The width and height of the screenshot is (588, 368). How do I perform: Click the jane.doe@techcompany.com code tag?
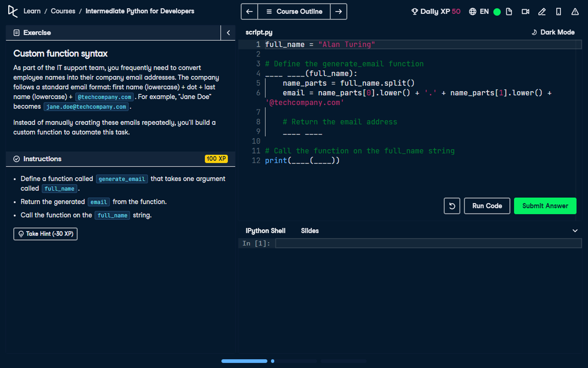coord(86,107)
